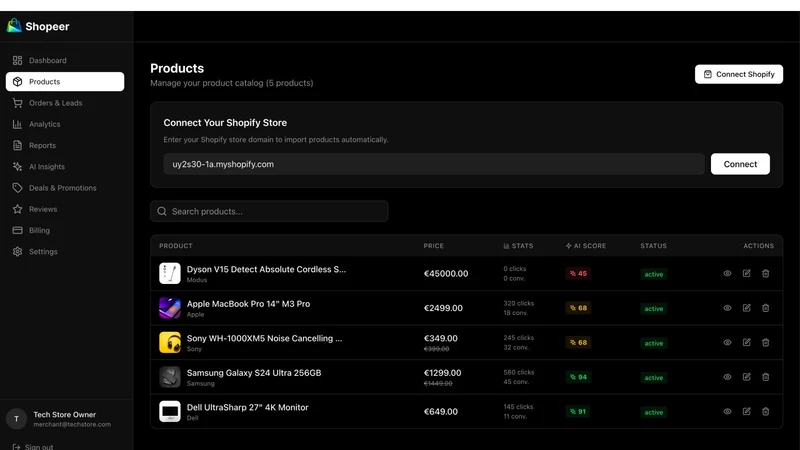Viewport: 800px width, 450px height.
Task: Open AI Insights page
Action: click(65, 167)
